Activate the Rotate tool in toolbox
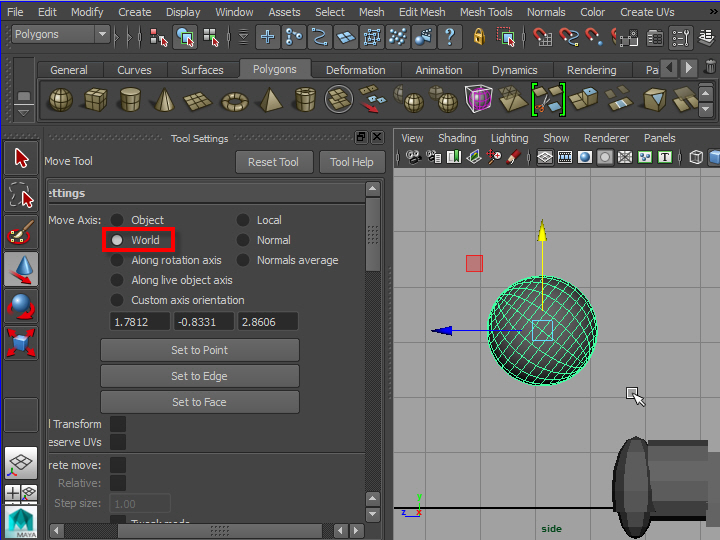 [21, 306]
